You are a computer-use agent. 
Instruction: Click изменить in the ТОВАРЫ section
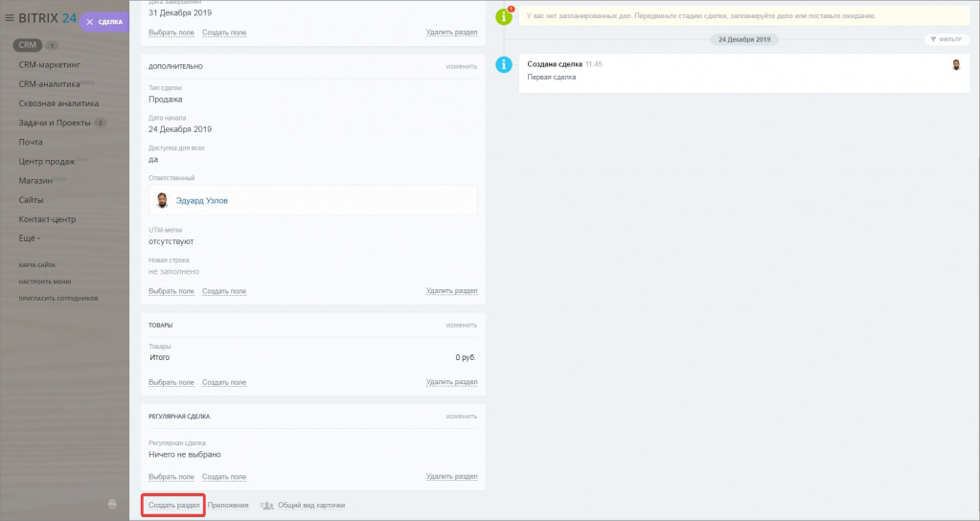(461, 325)
